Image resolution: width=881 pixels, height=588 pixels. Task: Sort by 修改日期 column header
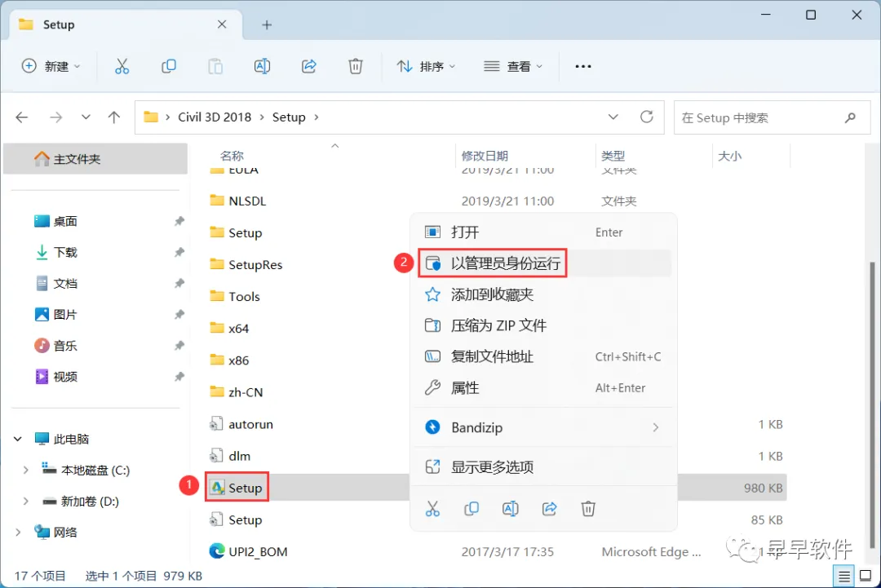click(485, 156)
